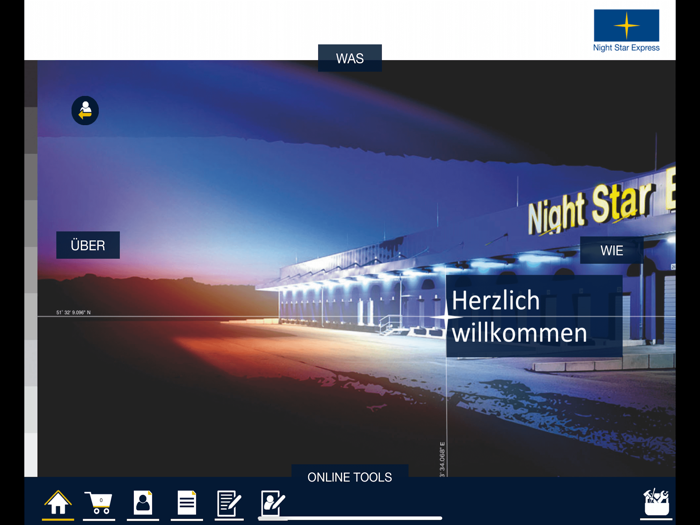Click the Night Star Express logo
This screenshot has width=700, height=525.
pyautogui.click(x=626, y=30)
